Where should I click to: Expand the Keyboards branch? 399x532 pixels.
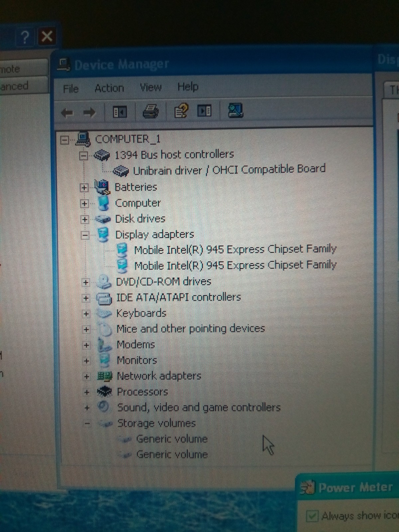(86, 314)
